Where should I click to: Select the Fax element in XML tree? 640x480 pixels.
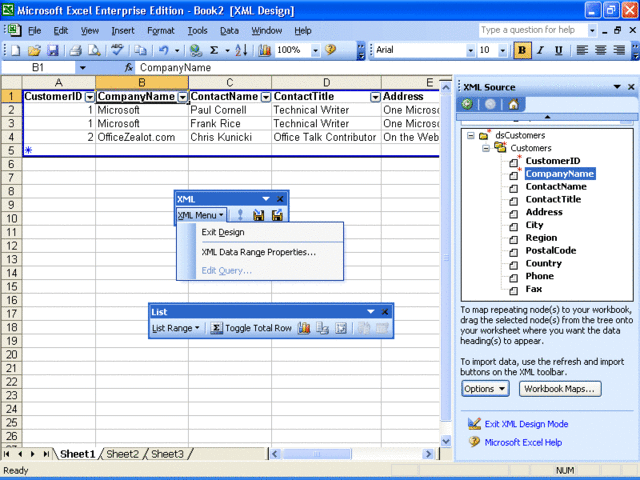[533, 289]
